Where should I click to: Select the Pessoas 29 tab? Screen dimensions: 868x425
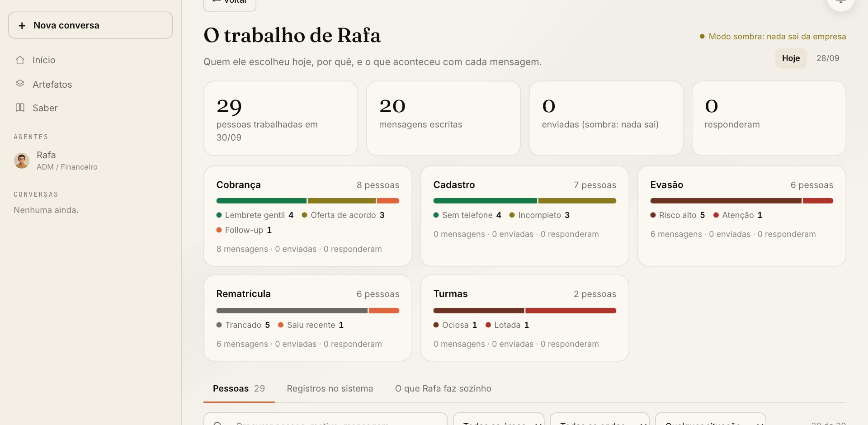click(239, 388)
